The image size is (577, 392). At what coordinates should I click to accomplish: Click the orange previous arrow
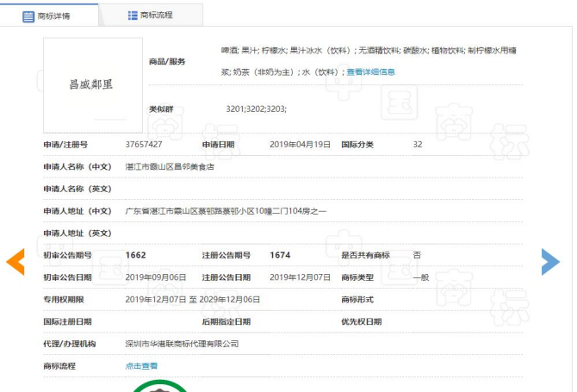coord(16,262)
